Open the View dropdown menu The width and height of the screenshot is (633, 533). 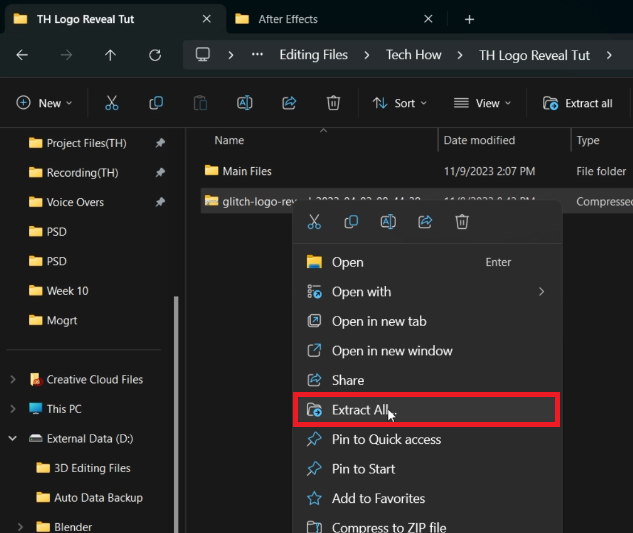click(x=482, y=103)
